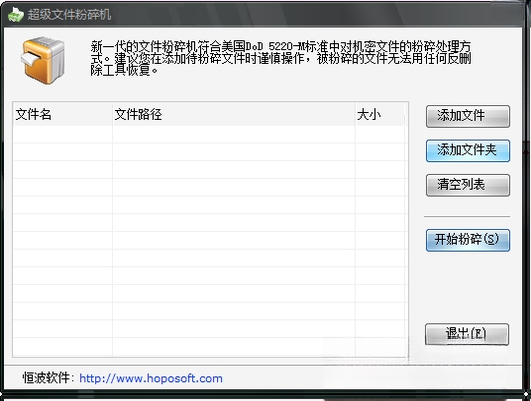Click the 添加文件 button
Image resolution: width=531 pixels, height=401 pixels.
pyautogui.click(x=468, y=116)
